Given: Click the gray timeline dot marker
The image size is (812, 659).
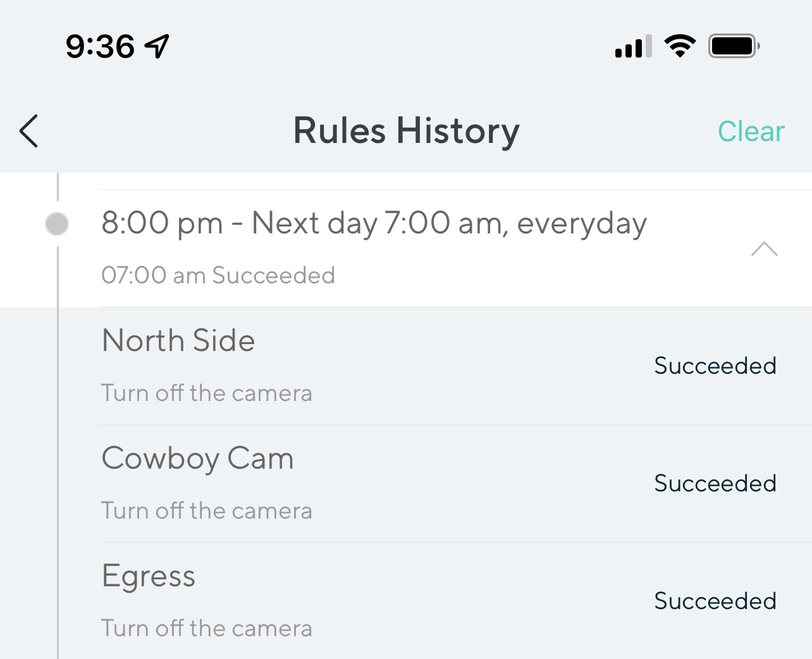Looking at the screenshot, I should (57, 223).
